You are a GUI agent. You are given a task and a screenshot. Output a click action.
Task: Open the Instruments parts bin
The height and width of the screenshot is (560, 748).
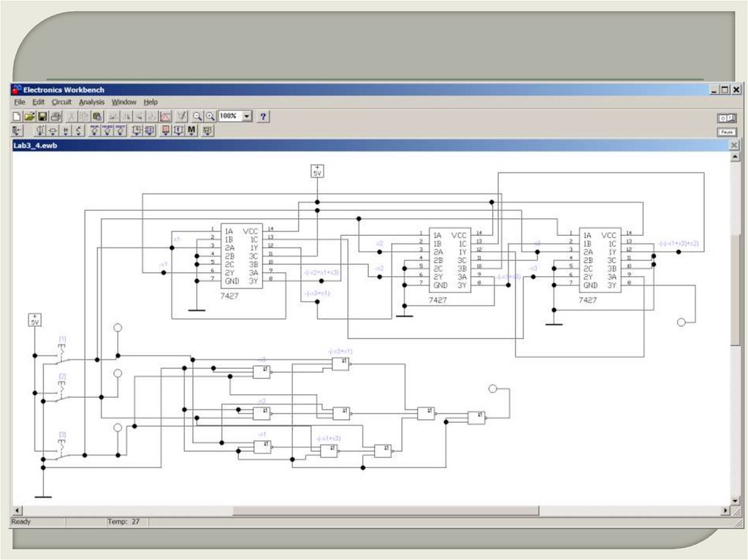(207, 130)
